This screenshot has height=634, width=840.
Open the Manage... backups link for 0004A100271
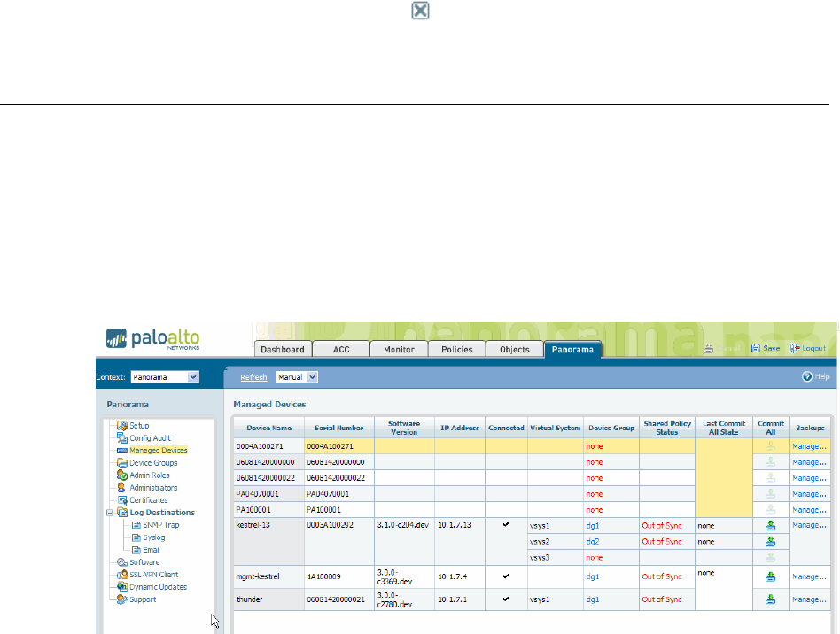[809, 446]
